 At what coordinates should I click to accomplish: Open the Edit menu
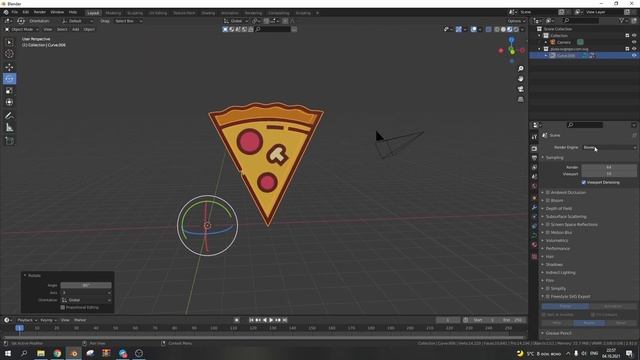click(26, 12)
